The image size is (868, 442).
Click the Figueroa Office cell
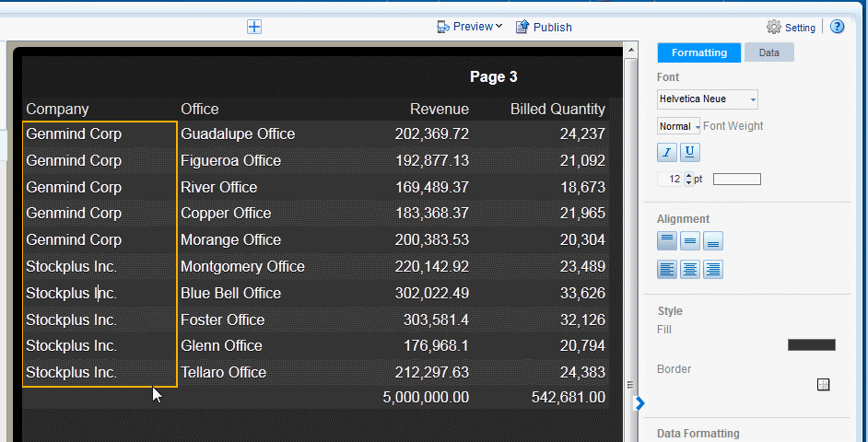click(231, 160)
